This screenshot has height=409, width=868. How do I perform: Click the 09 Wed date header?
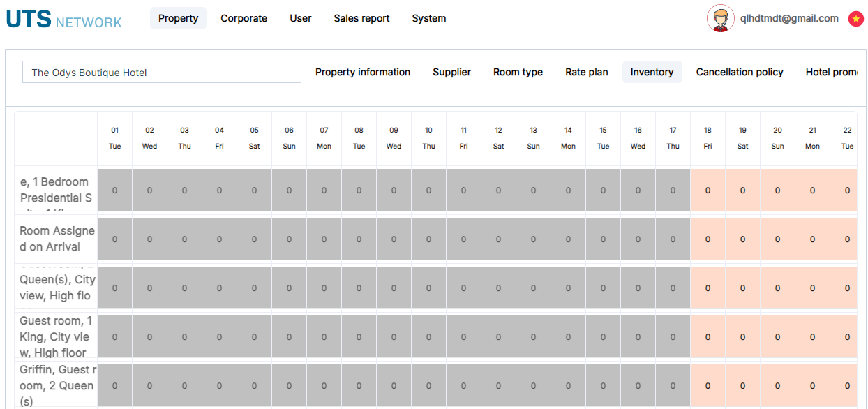pos(394,138)
